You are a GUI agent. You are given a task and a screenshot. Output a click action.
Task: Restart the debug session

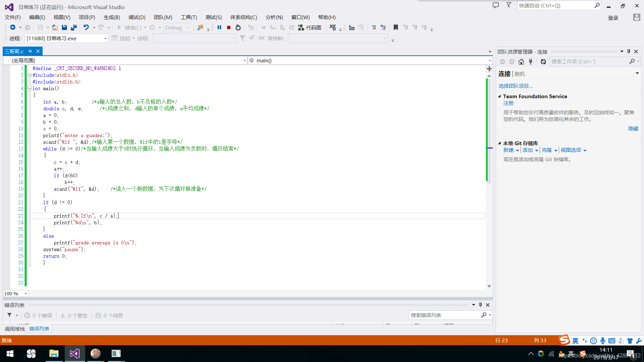click(238, 27)
